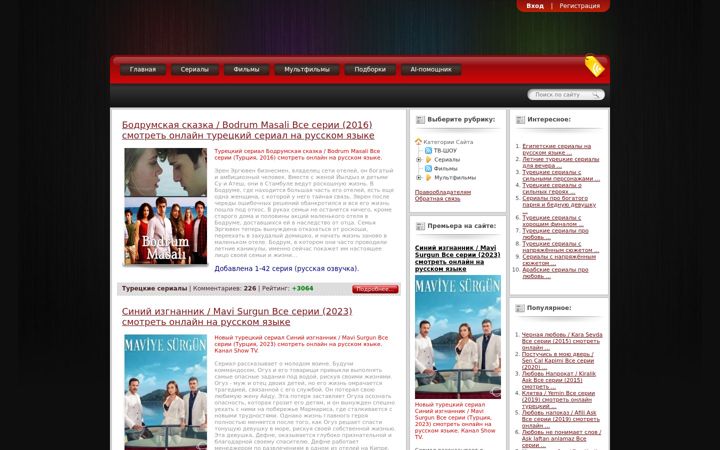The width and height of the screenshot is (720, 450).
Task: Open the AI-помощник menu item
Action: click(x=431, y=70)
